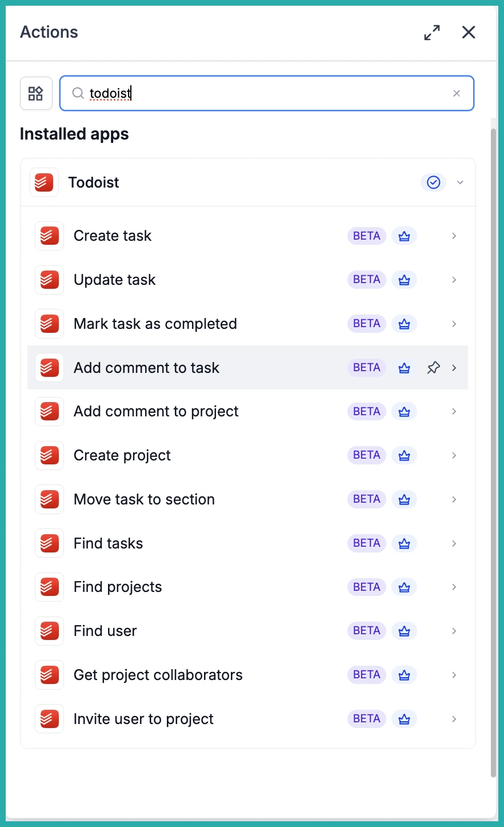The height and width of the screenshot is (827, 504).
Task: Click the premium crown on Mark task as completed
Action: (404, 324)
